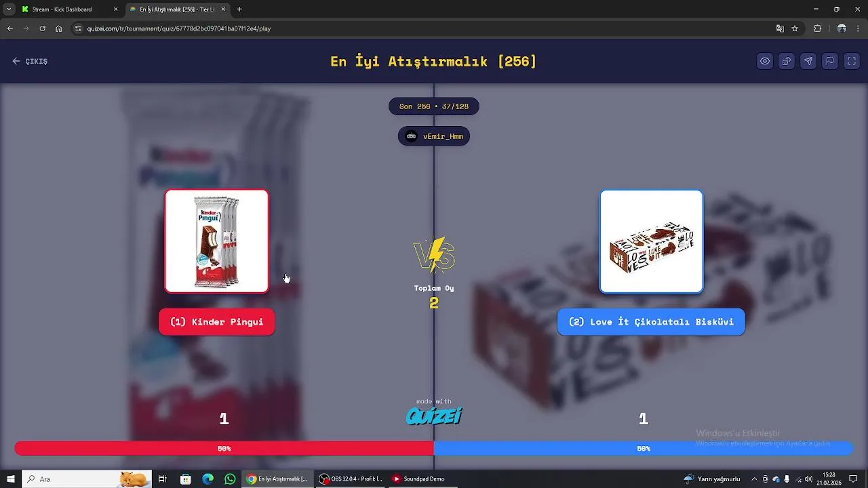
Task: Click the En İyi Atıştırmalık [256] title
Action: tap(433, 61)
